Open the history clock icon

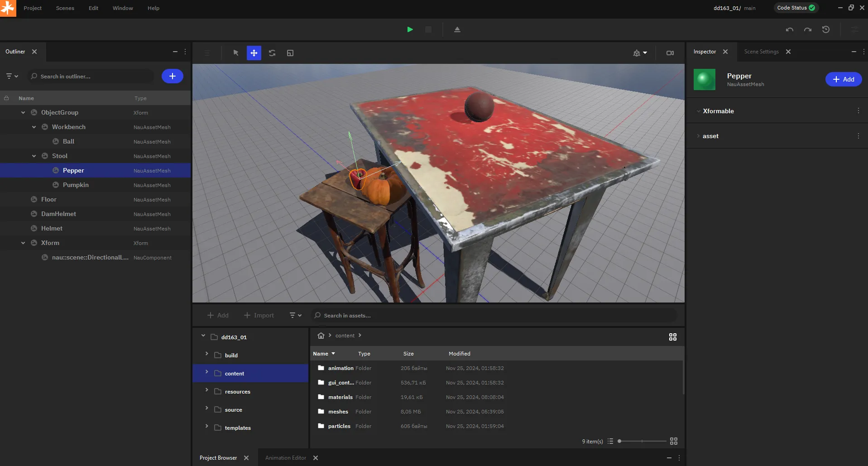tap(826, 29)
